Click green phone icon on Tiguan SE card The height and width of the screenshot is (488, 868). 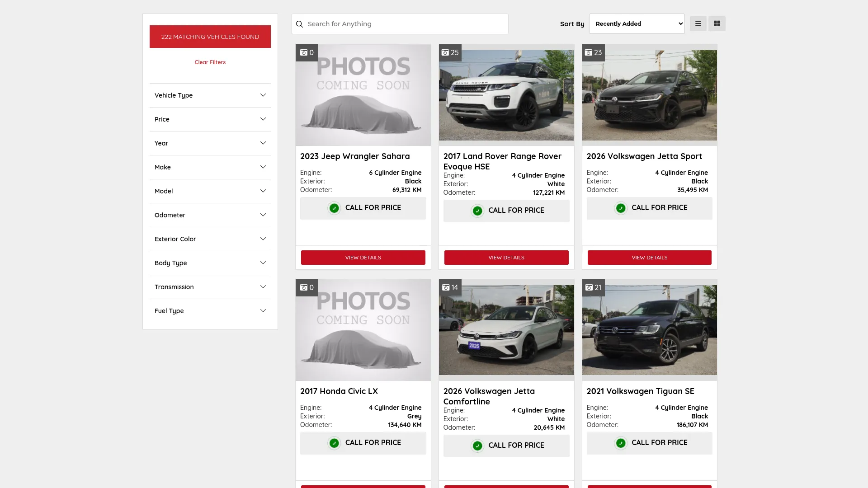tap(621, 443)
